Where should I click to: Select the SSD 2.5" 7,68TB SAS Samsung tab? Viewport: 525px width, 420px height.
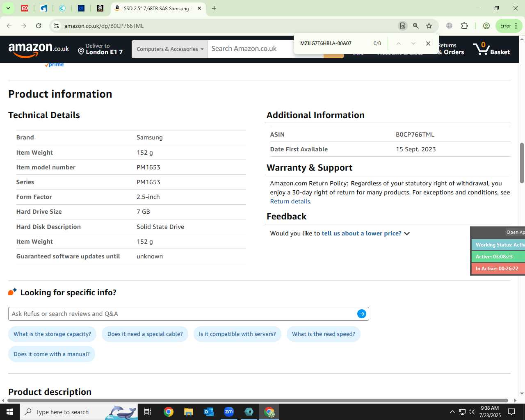click(x=157, y=8)
